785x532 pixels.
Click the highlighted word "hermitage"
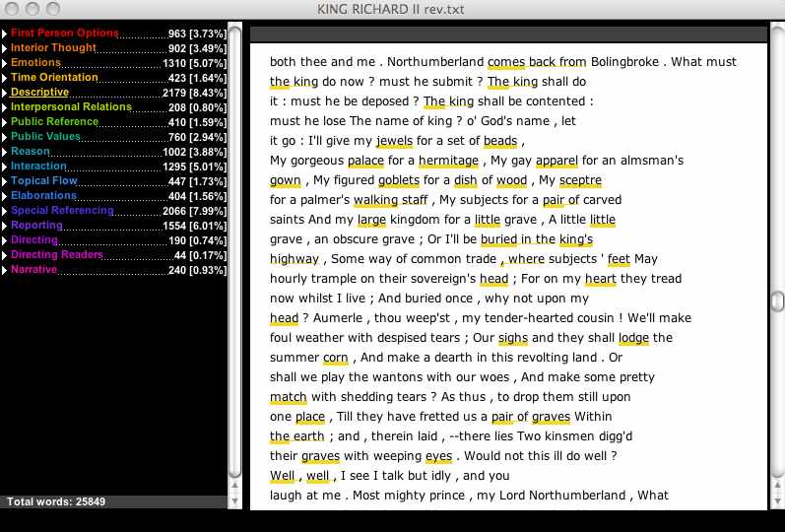pyautogui.click(x=448, y=161)
